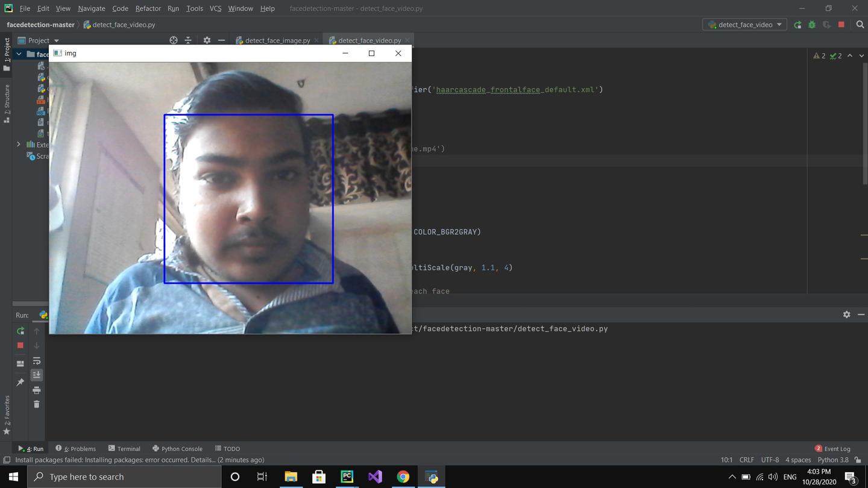Open the Structure side tool window
868x488 pixels.
pyautogui.click(x=7, y=104)
